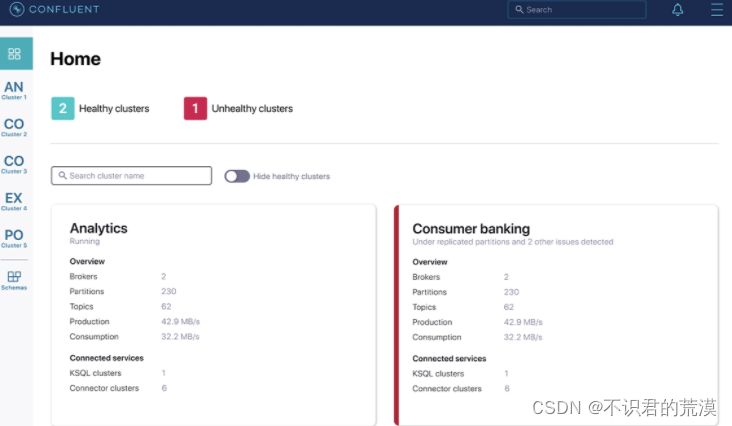Click Overview heading in Analytics card
Image resolution: width=732 pixels, height=426 pixels.
(x=87, y=261)
